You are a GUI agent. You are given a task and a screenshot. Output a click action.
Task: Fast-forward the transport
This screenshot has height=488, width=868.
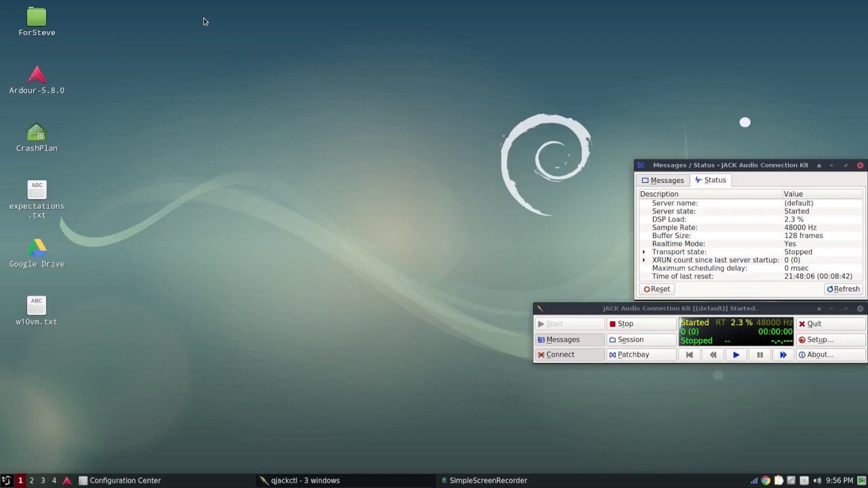click(x=783, y=354)
